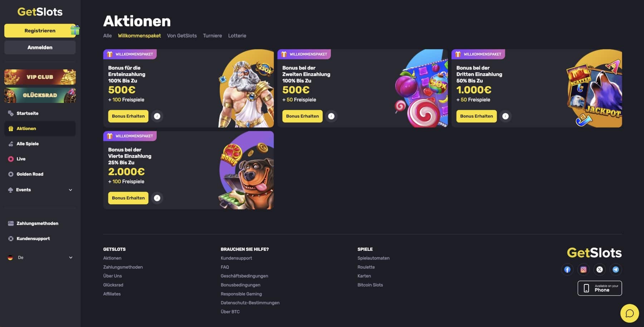The height and width of the screenshot is (327, 644).
Task: Expand the Events submenu chevron
Action: (70, 190)
